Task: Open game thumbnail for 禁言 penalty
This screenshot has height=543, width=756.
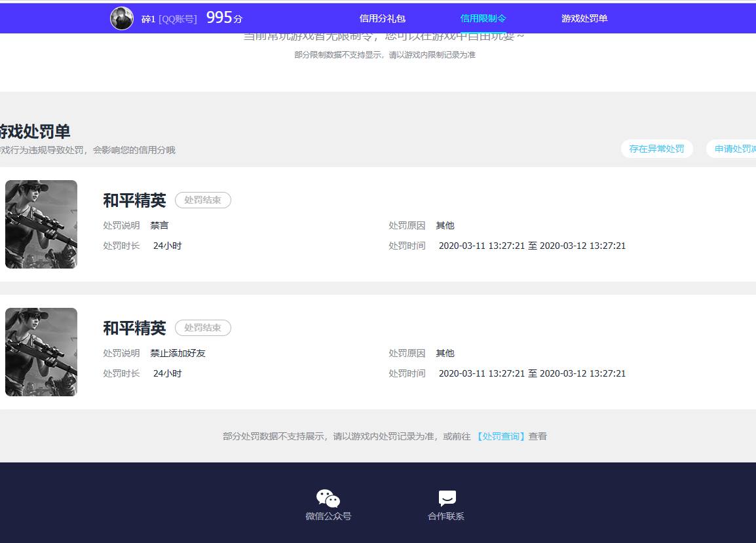Action: click(41, 224)
